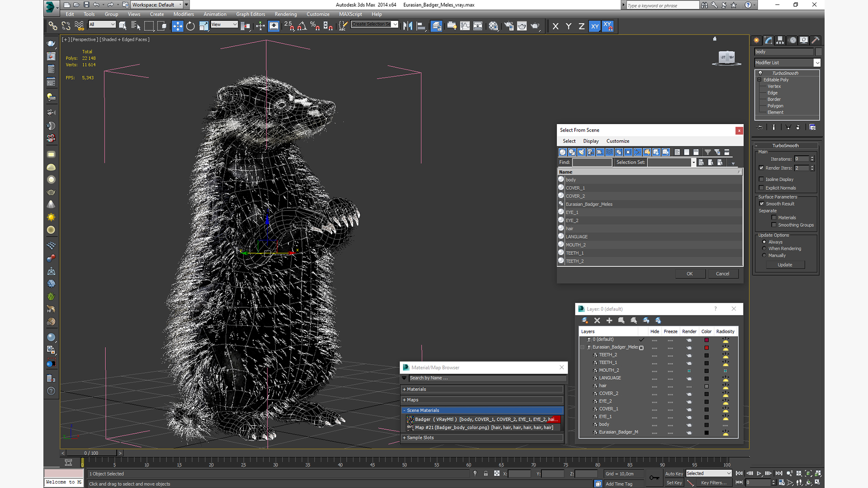Activate the Rotate tool
868x488 pixels.
click(x=190, y=26)
